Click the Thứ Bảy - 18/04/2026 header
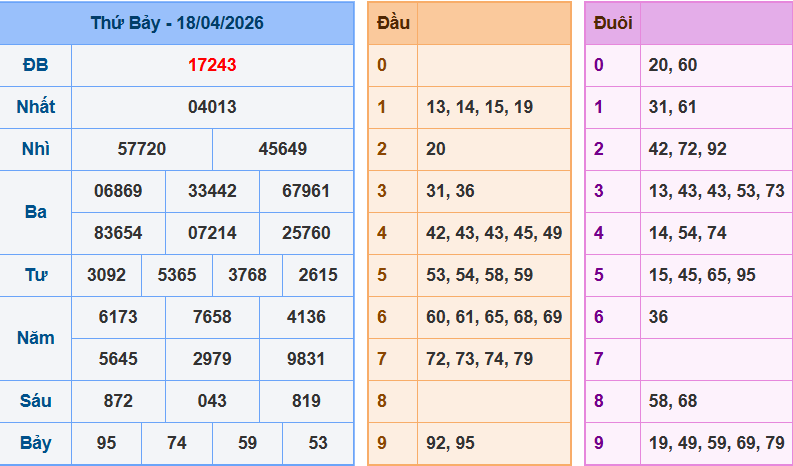This screenshot has width=793, height=466. coord(177,23)
